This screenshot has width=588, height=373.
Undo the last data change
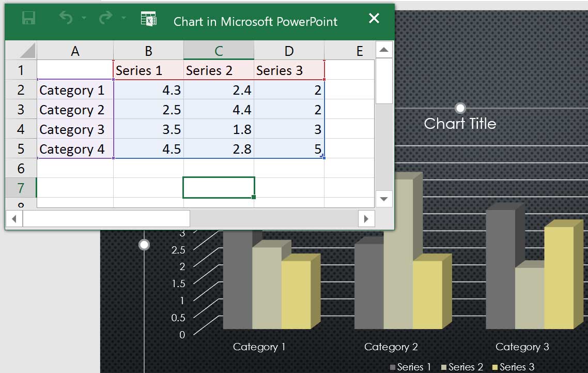(x=66, y=17)
